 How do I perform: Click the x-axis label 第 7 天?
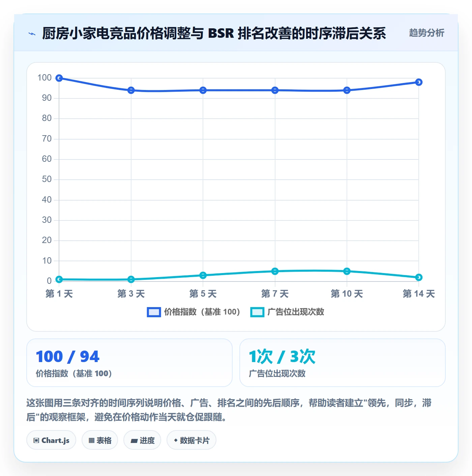275,294
